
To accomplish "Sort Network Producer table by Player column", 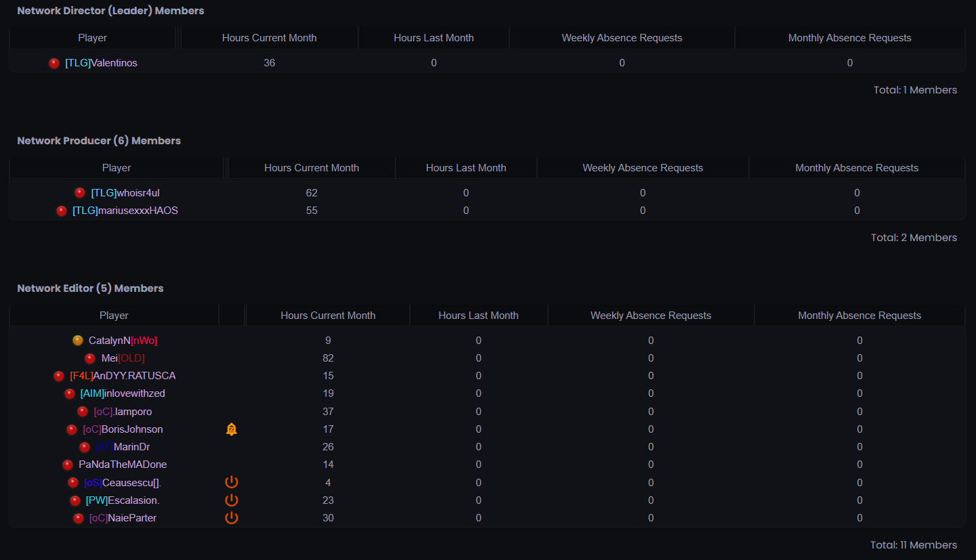I will [116, 168].
